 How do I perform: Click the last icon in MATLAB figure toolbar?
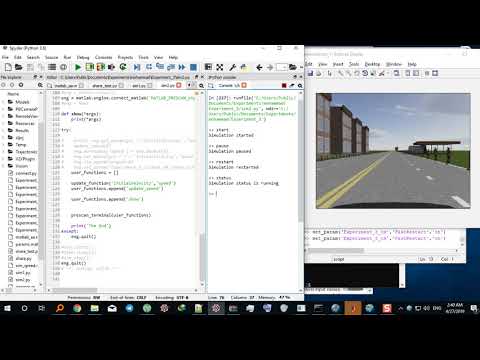click(x=435, y=73)
